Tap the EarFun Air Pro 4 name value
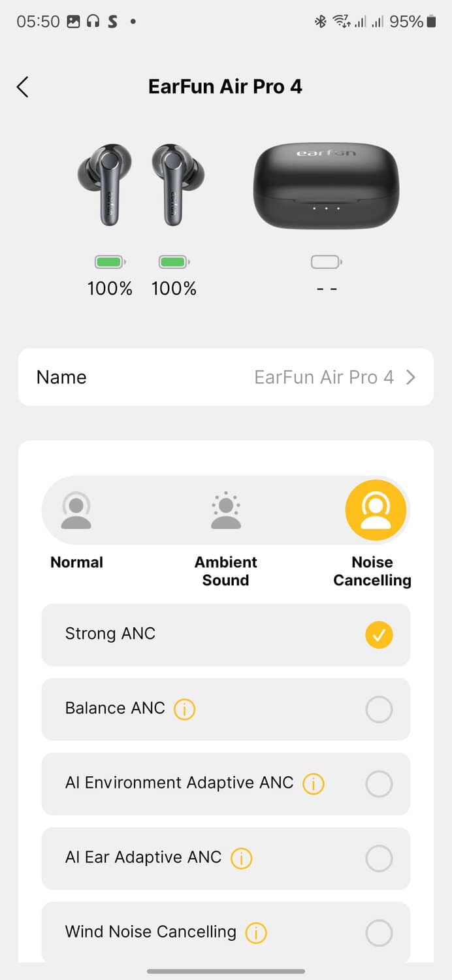The width and height of the screenshot is (452, 980). click(323, 377)
